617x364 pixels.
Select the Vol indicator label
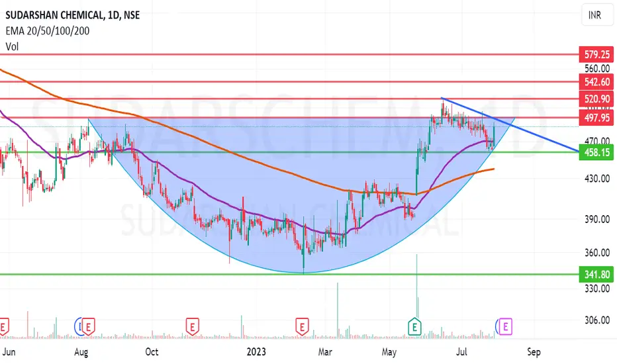coord(12,46)
